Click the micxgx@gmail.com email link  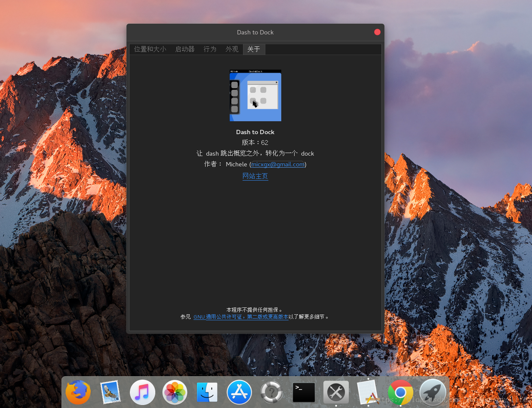click(278, 164)
